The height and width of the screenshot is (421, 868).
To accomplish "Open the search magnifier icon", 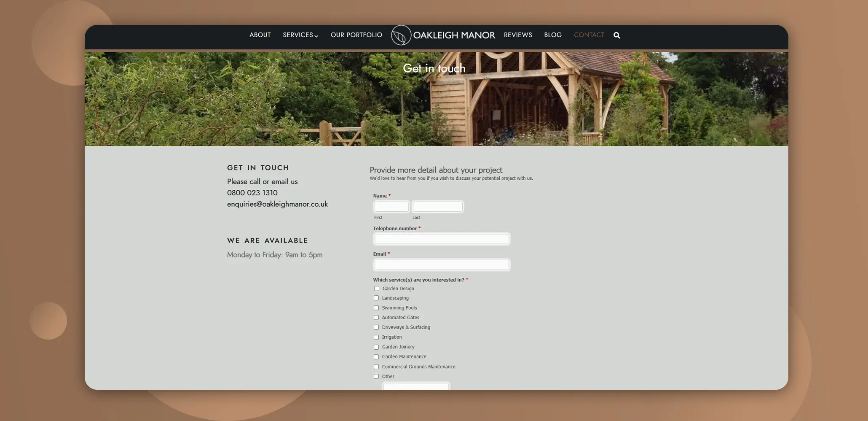I will (x=616, y=35).
